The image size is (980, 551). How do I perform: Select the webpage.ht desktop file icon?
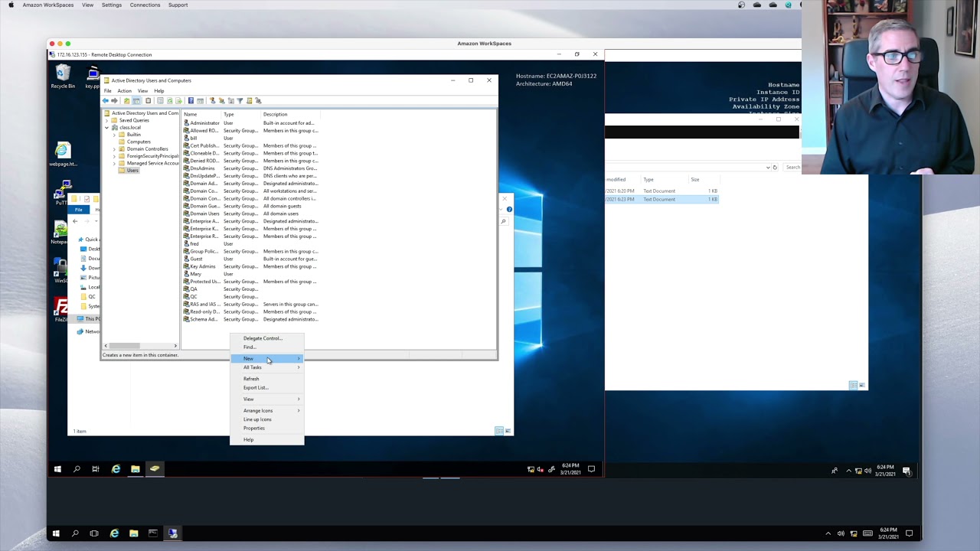pyautogui.click(x=63, y=155)
